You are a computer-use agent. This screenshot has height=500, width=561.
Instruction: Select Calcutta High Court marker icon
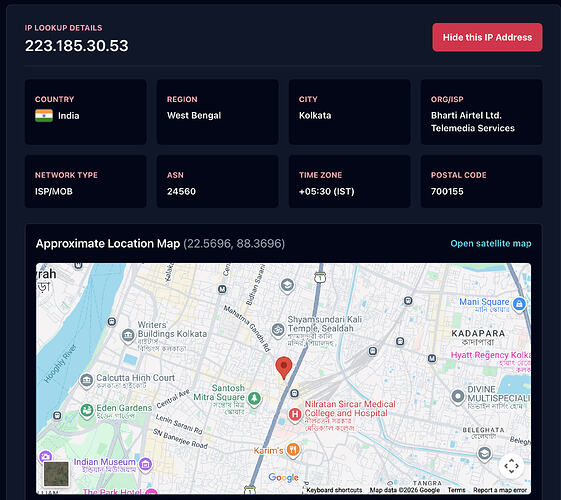pyautogui.click(x=86, y=381)
